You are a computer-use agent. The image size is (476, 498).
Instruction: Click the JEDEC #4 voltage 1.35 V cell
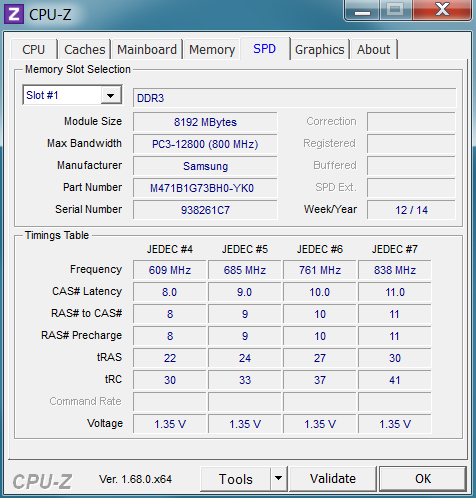click(x=170, y=424)
